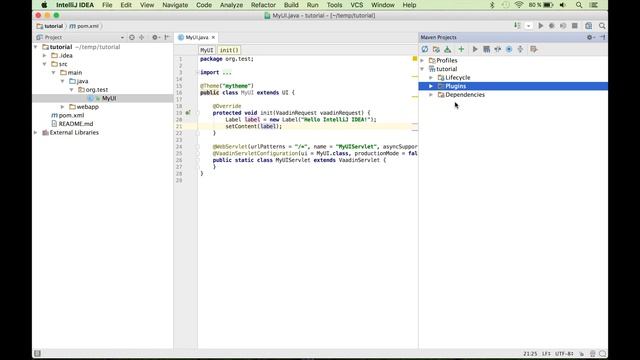Stop the running process
The image size is (640, 360).
(x=575, y=26)
